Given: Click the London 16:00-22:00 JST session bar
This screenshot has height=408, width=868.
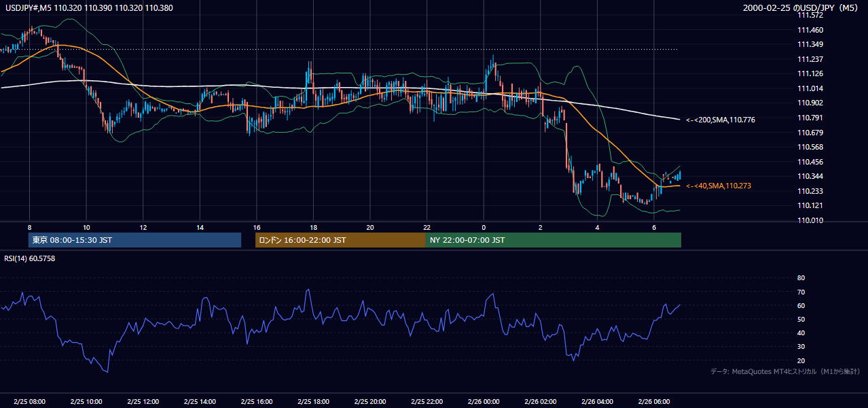Looking at the screenshot, I should click(340, 240).
